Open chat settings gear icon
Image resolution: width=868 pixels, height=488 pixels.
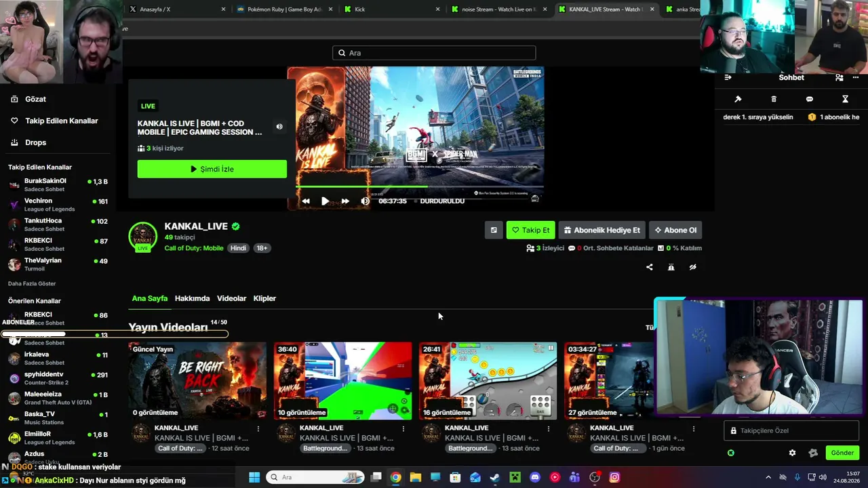click(x=792, y=453)
